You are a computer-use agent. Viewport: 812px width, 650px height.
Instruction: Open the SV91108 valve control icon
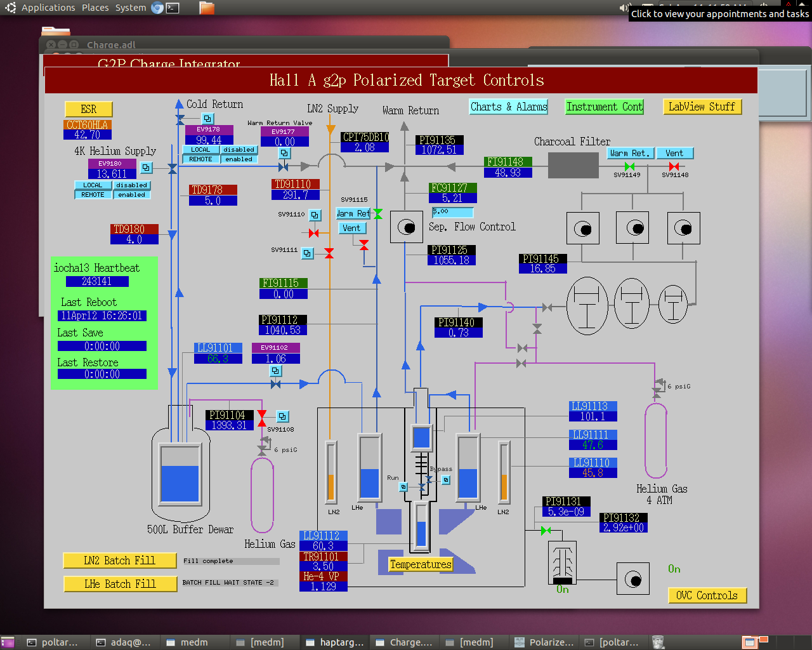point(283,416)
